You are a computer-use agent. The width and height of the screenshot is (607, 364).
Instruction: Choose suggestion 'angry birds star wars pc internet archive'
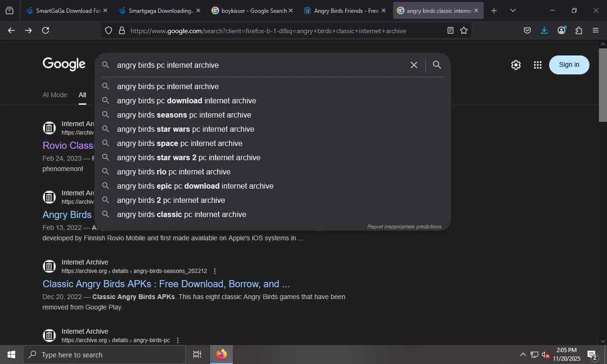click(273, 129)
